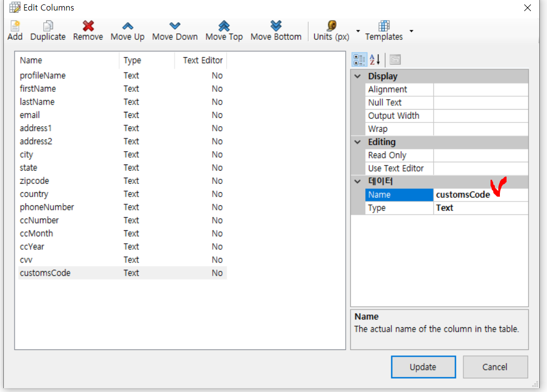This screenshot has width=547, height=392.
Task: Duplicate the selected column
Action: click(x=48, y=26)
